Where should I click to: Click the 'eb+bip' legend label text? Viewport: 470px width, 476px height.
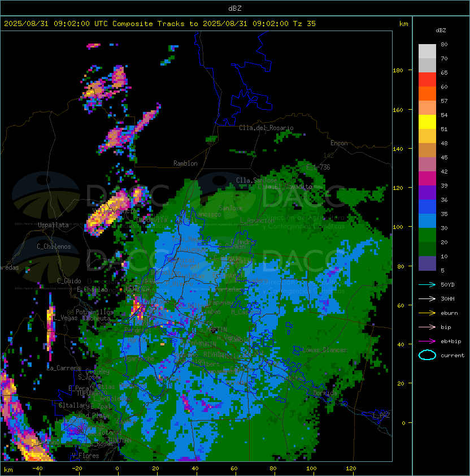coord(451,341)
